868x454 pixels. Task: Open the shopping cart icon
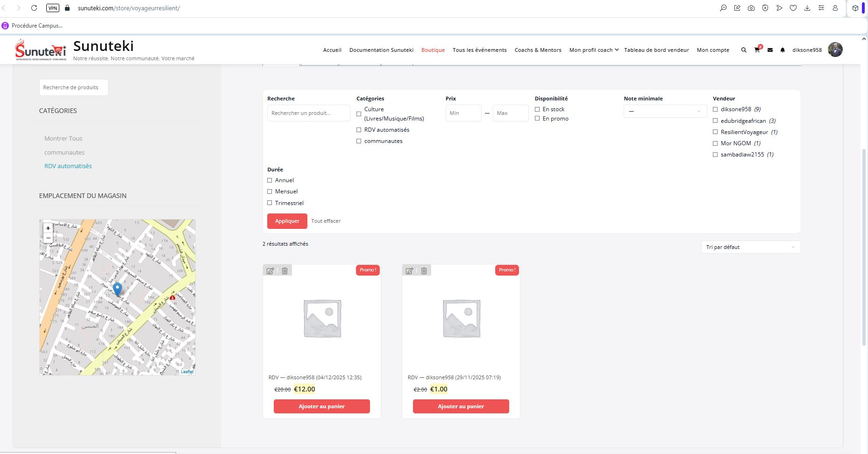tap(757, 50)
